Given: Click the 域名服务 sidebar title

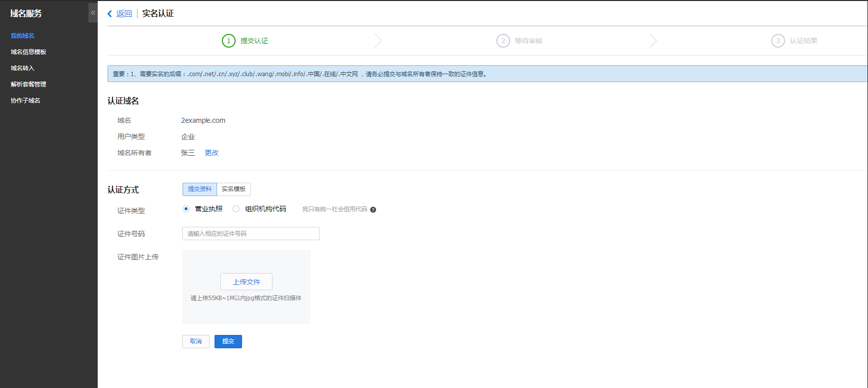Looking at the screenshot, I should 26,14.
